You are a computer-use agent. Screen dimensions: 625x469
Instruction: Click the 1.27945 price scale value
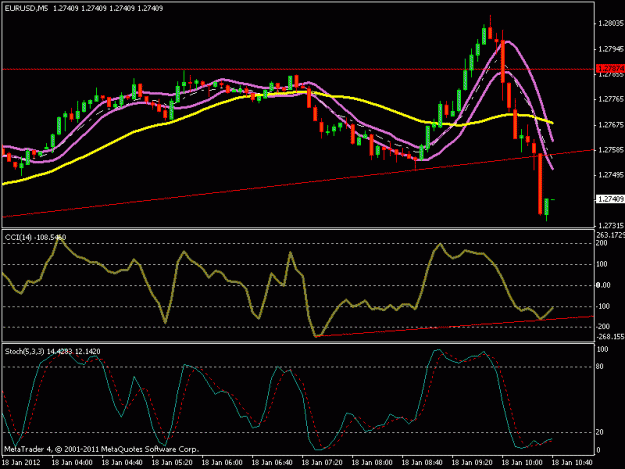[611, 49]
